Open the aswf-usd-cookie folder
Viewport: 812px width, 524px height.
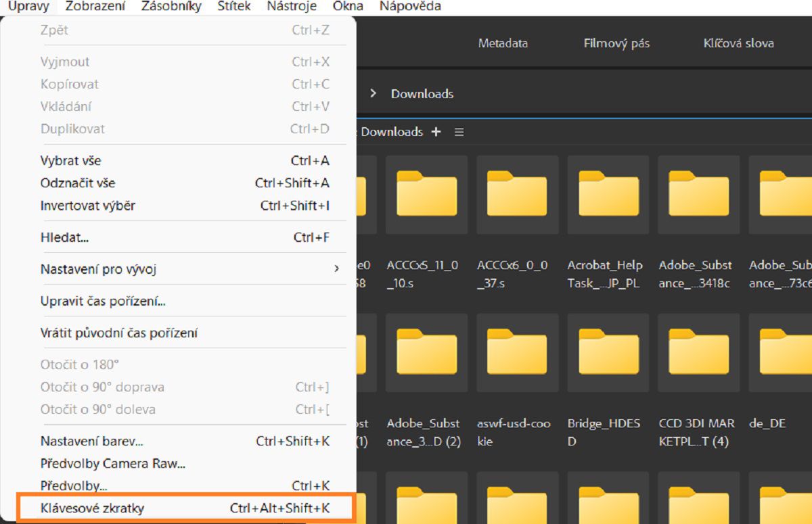[516, 352]
